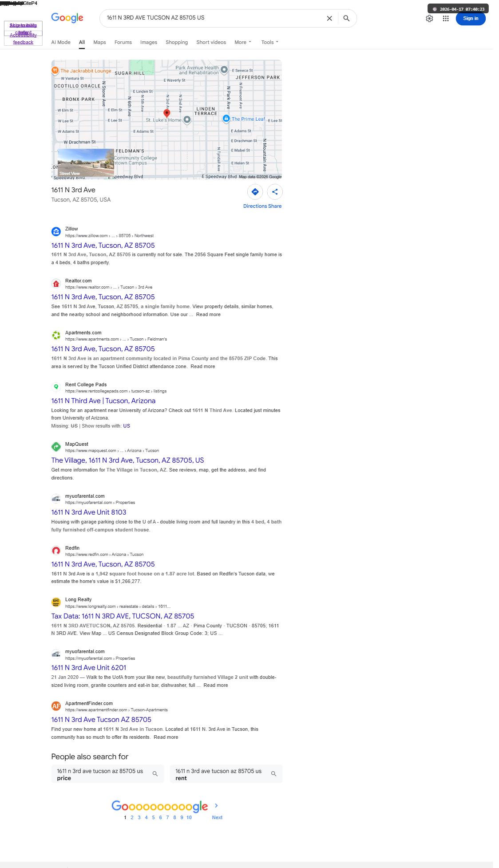This screenshot has height=868, width=499.
Task: Click the Rent College Pads favicon
Action: pyautogui.click(x=56, y=387)
